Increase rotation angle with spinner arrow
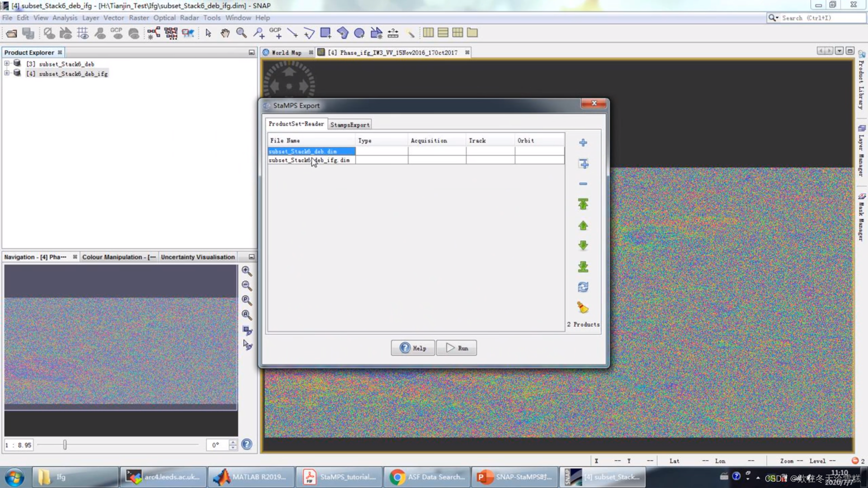Image resolution: width=868 pixels, height=488 pixels. click(233, 442)
